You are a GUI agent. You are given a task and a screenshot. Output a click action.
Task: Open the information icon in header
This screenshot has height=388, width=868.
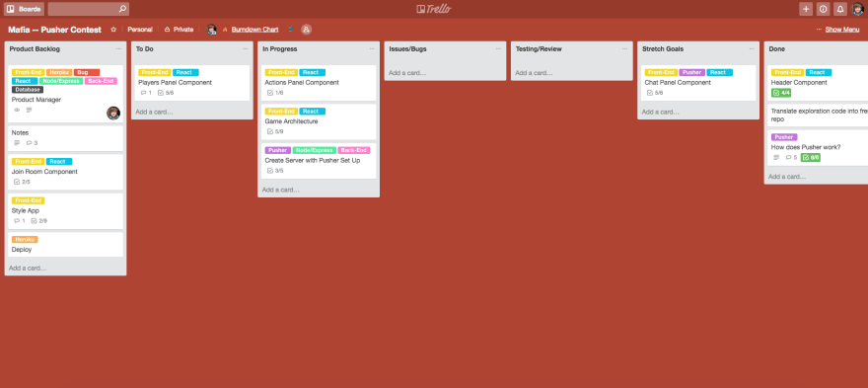(824, 9)
